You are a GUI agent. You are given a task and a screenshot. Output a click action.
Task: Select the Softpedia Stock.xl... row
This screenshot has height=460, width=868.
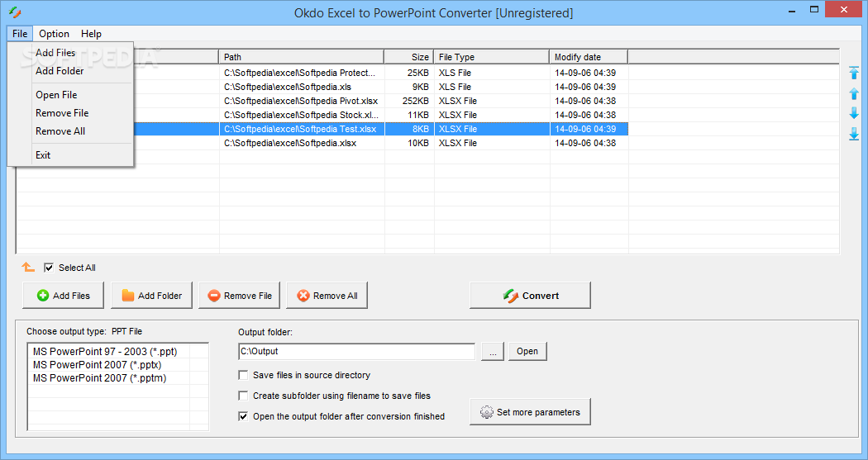322,115
